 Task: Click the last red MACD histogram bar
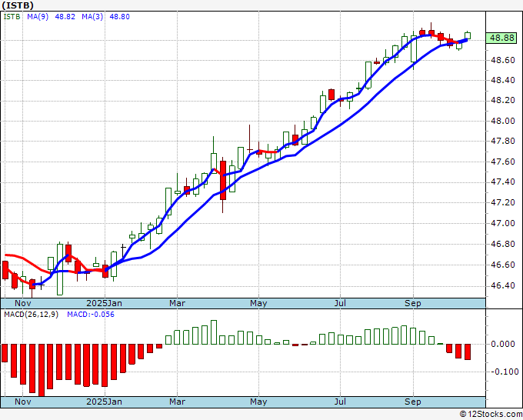pos(468,352)
